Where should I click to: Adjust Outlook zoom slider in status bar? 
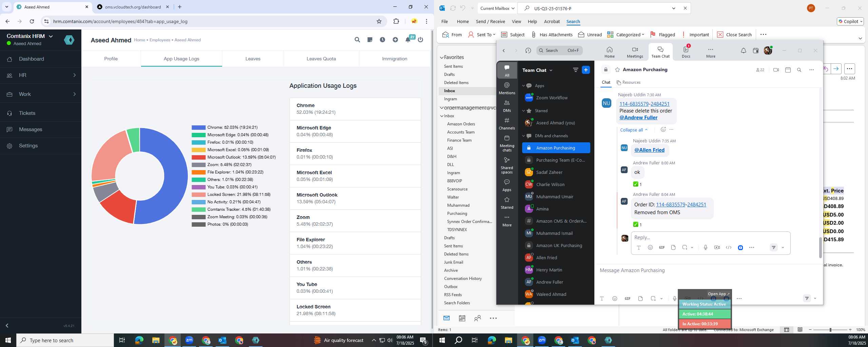830,330
